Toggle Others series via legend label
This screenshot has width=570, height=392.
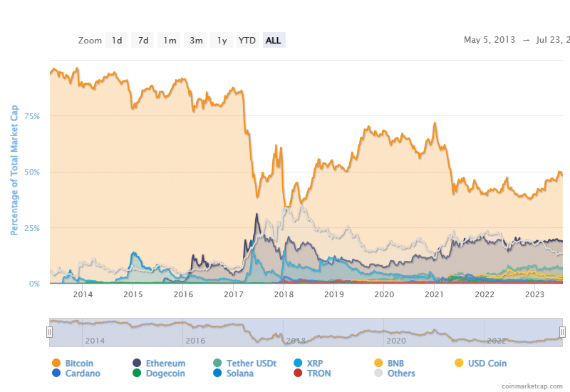401,373
